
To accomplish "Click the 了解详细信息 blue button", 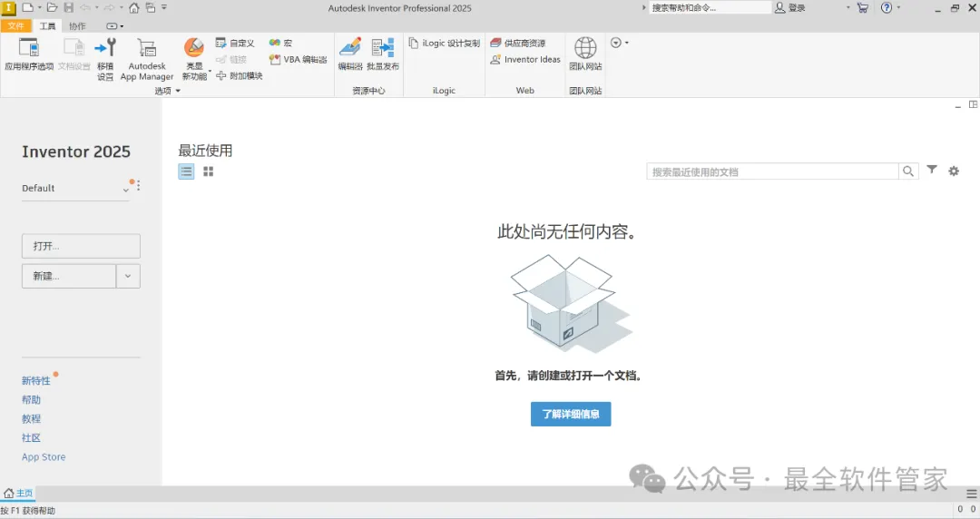I will (x=571, y=414).
